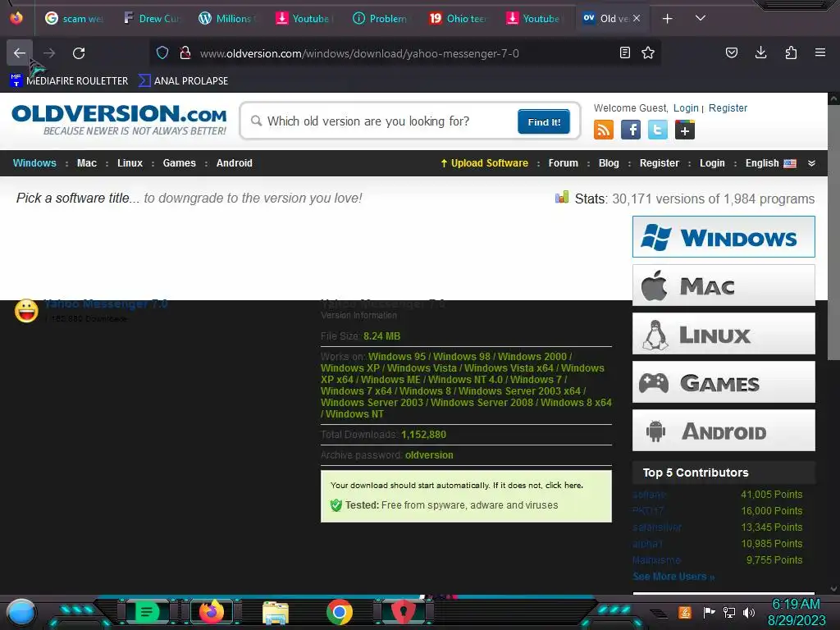Select Windows in the navigation bar
The image size is (840, 630).
(x=34, y=163)
